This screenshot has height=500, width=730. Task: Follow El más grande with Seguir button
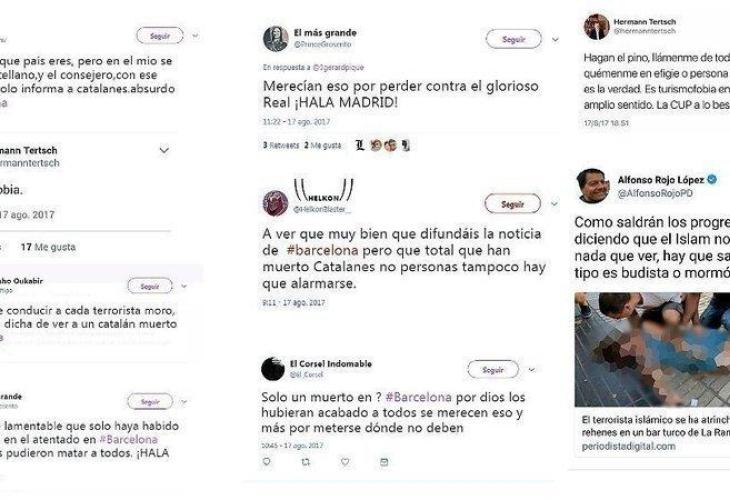pos(514,39)
